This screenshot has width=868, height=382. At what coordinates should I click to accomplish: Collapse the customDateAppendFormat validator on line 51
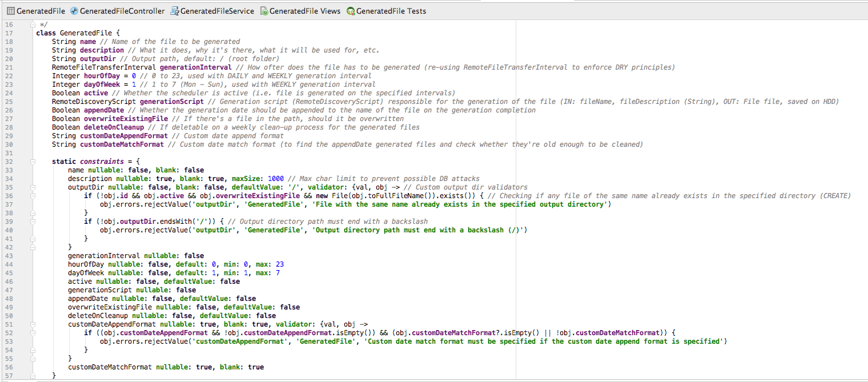(x=33, y=324)
